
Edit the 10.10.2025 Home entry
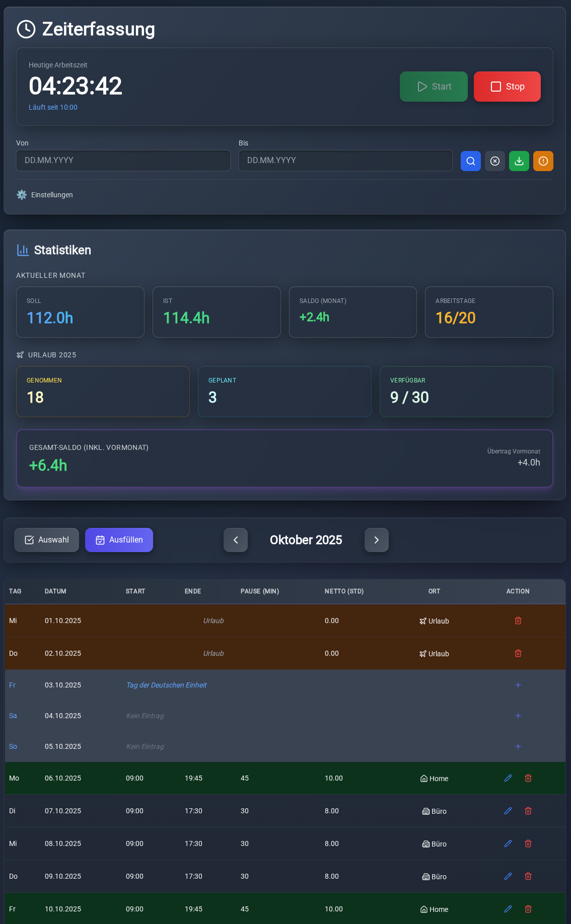508,909
